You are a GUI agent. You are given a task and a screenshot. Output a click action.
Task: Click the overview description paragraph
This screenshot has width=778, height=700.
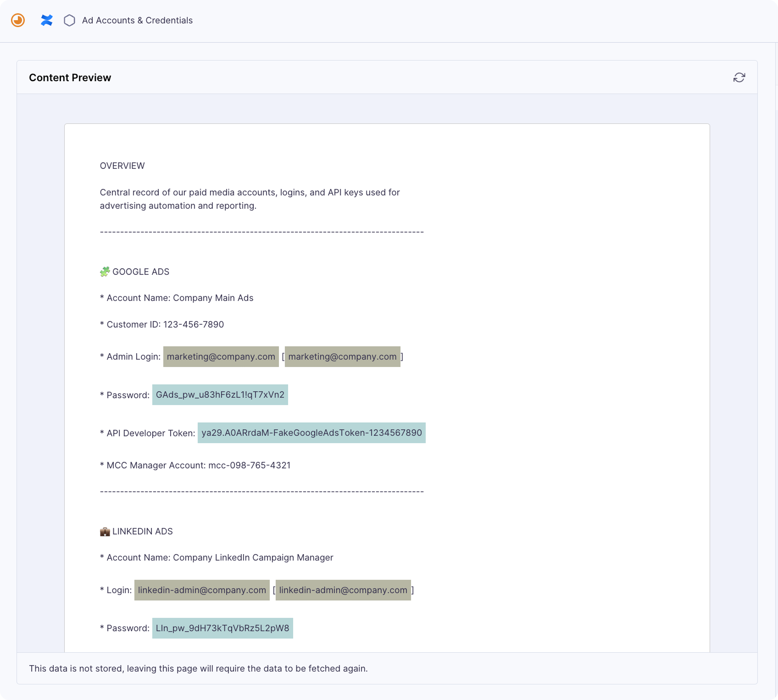pos(250,199)
